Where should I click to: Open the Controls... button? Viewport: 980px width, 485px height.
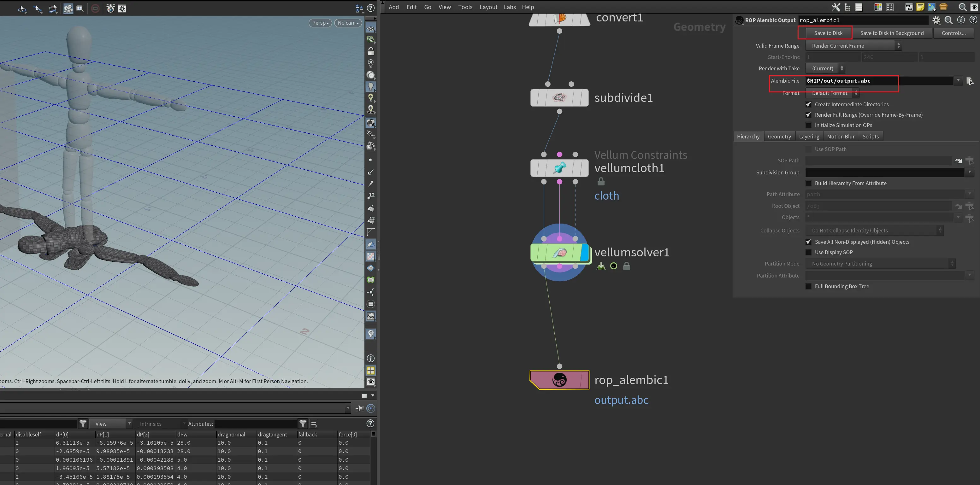coord(953,33)
